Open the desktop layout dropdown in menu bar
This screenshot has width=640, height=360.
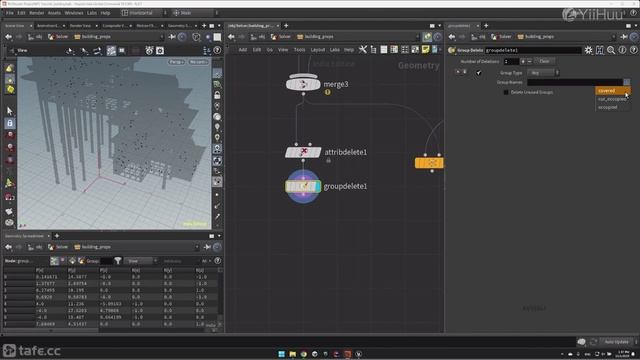coord(144,13)
